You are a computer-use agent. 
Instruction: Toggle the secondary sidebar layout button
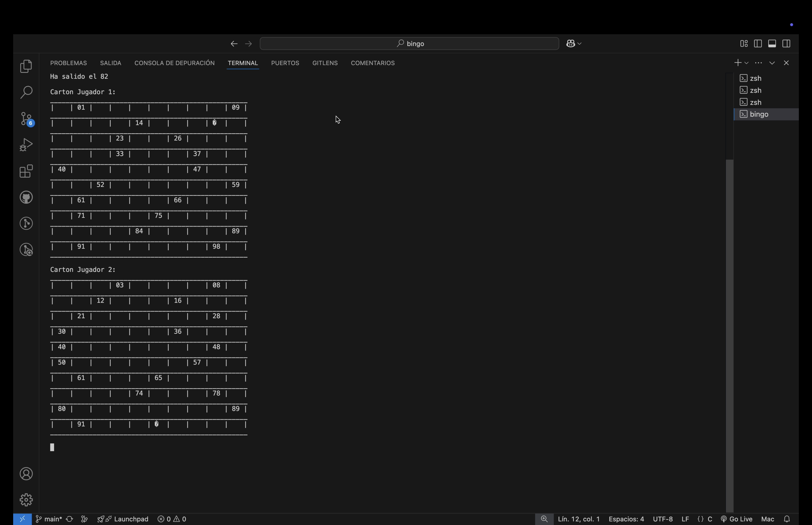786,44
